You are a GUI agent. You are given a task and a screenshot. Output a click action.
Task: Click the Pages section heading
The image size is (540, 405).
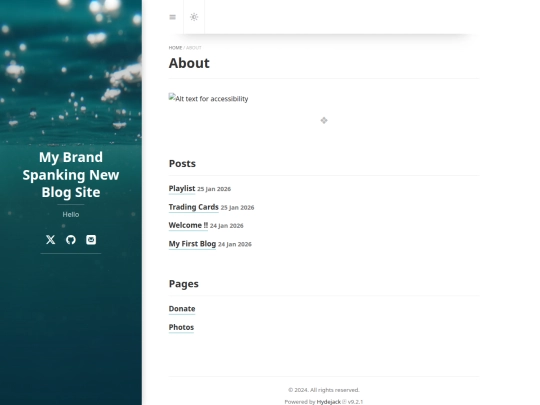[x=184, y=284]
